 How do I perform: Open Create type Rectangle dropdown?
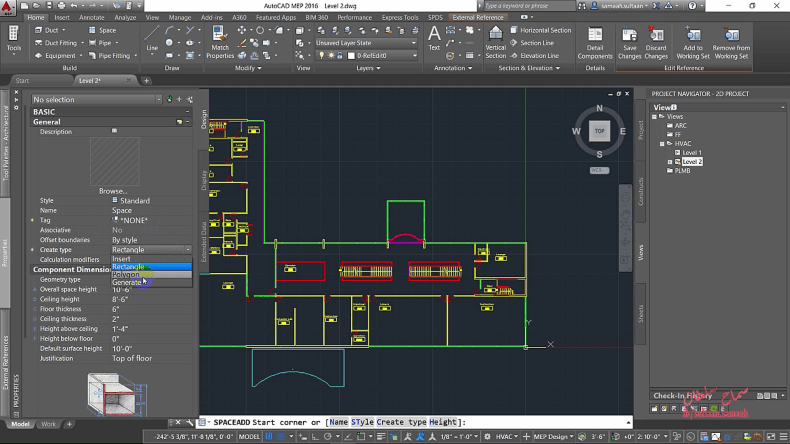pyautogui.click(x=188, y=249)
